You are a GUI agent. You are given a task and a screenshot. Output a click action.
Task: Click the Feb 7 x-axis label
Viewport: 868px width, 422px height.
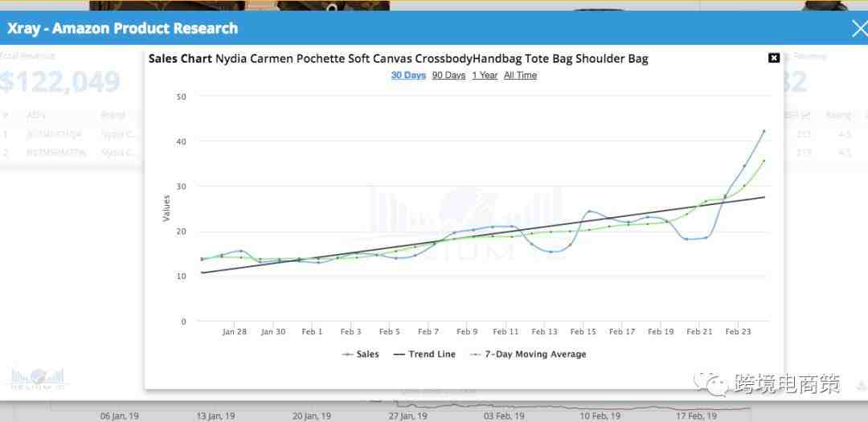[428, 332]
